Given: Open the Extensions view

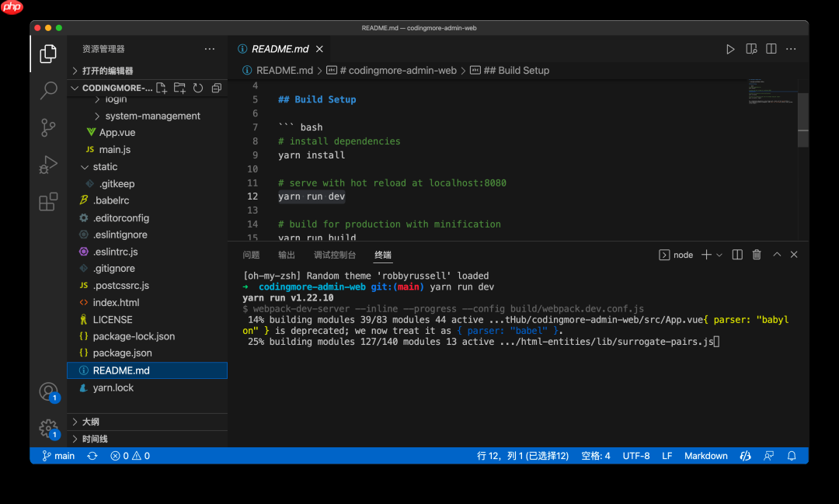Looking at the screenshot, I should point(48,202).
